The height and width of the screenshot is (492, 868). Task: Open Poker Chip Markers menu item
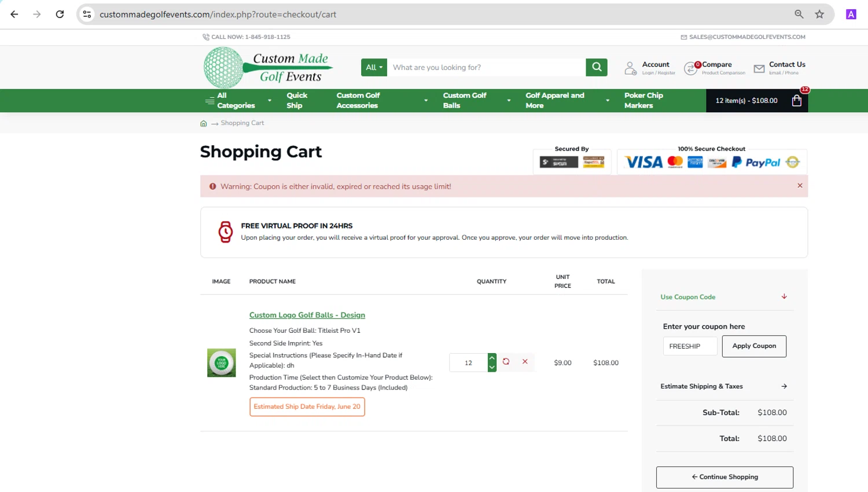(643, 100)
